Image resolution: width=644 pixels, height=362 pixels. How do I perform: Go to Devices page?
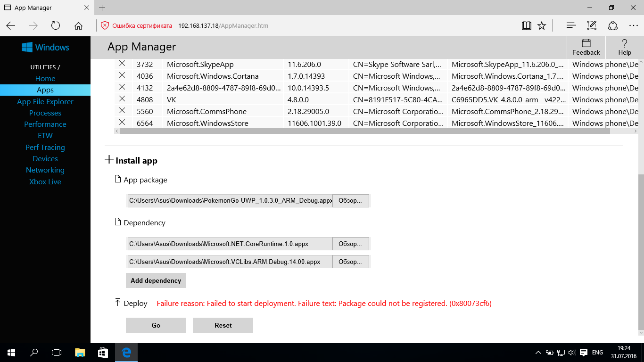45,158
